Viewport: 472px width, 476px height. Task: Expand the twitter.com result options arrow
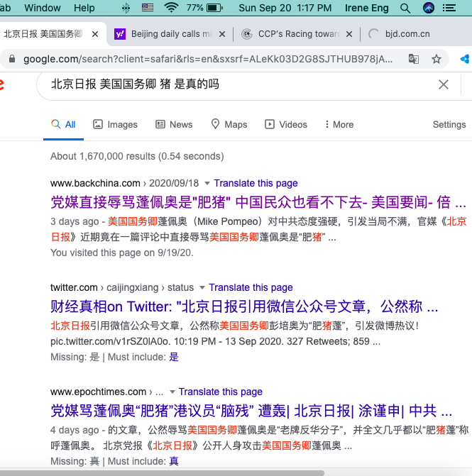[x=202, y=287]
